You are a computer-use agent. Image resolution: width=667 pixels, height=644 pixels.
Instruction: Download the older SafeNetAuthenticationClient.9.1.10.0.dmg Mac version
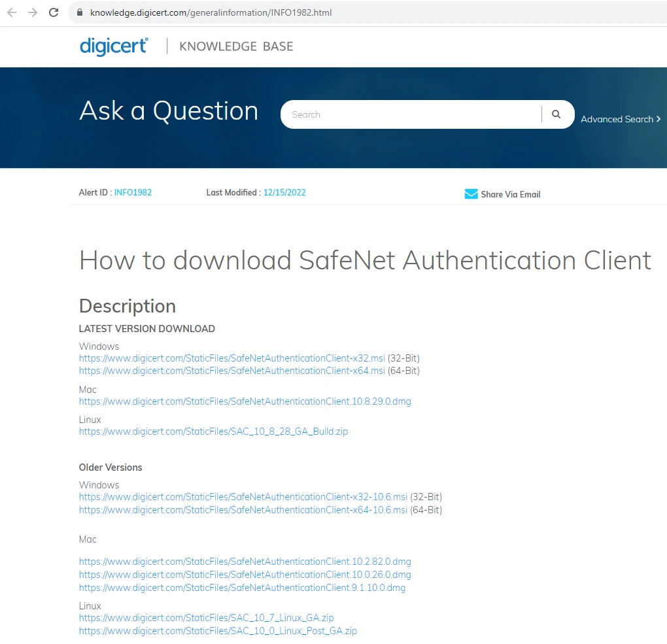pyautogui.click(x=243, y=587)
